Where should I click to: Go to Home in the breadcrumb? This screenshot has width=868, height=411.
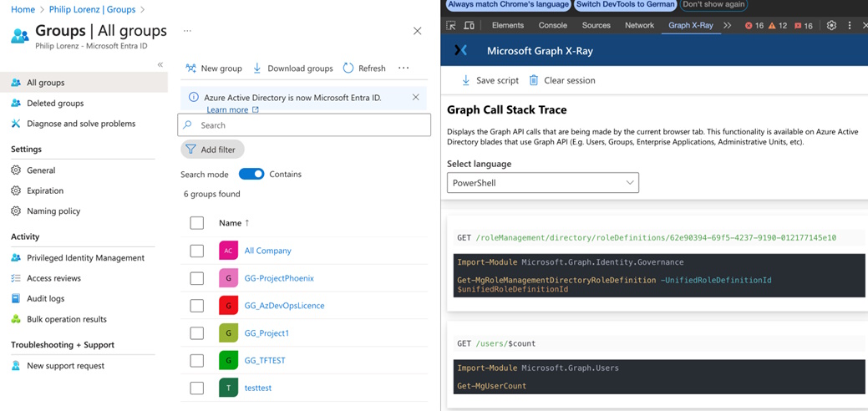tap(23, 9)
